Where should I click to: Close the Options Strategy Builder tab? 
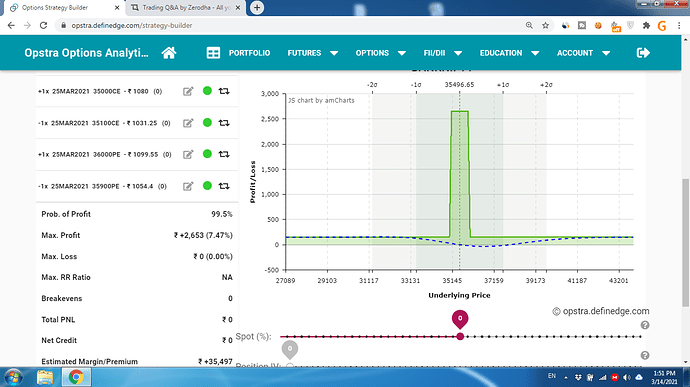click(x=117, y=8)
